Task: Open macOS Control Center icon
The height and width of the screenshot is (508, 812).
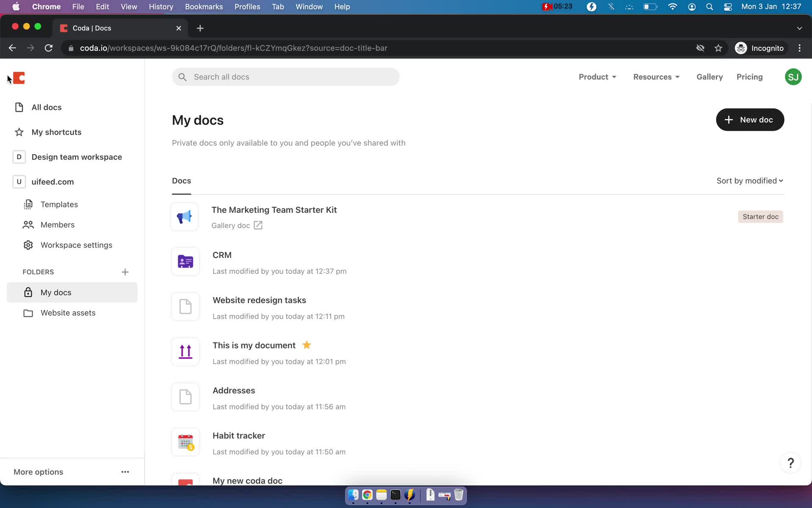Action: coord(728,7)
